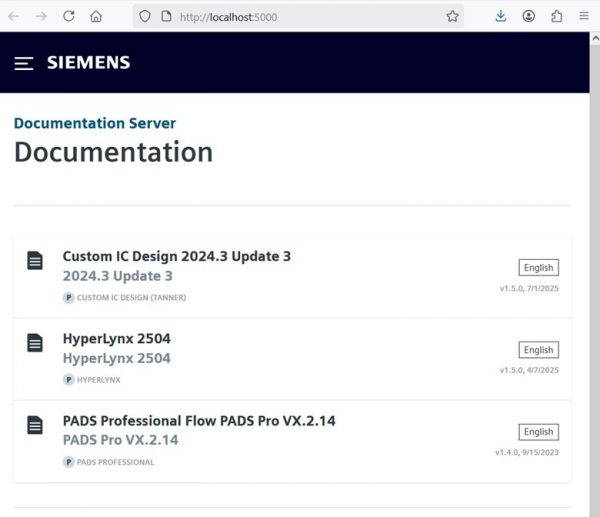Click the page info icon in address bar

pyautogui.click(x=166, y=16)
